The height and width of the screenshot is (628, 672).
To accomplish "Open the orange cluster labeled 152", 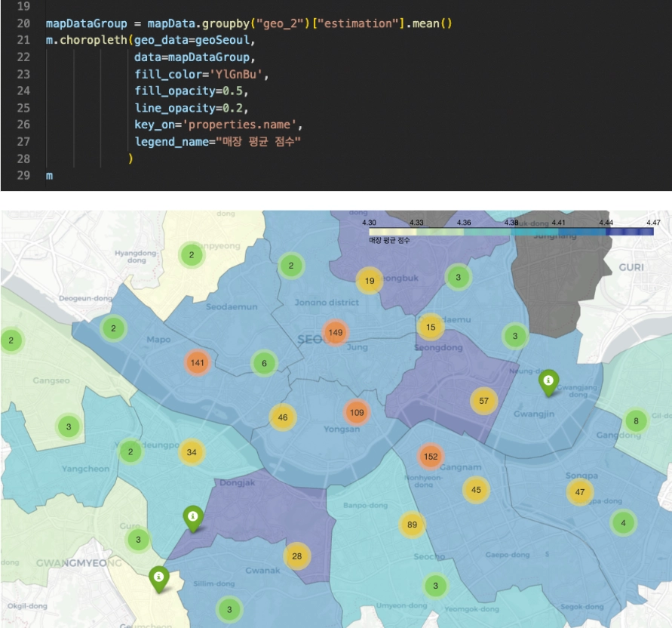I will pyautogui.click(x=431, y=457).
